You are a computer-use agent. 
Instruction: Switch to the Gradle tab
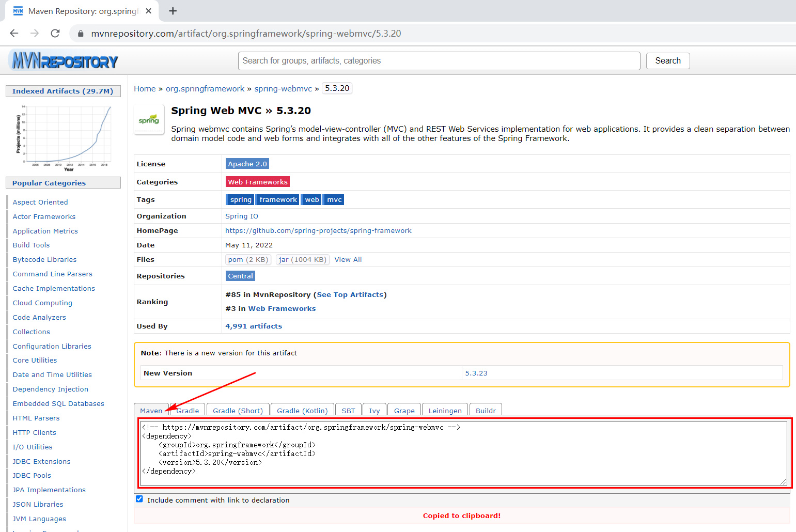coord(188,411)
